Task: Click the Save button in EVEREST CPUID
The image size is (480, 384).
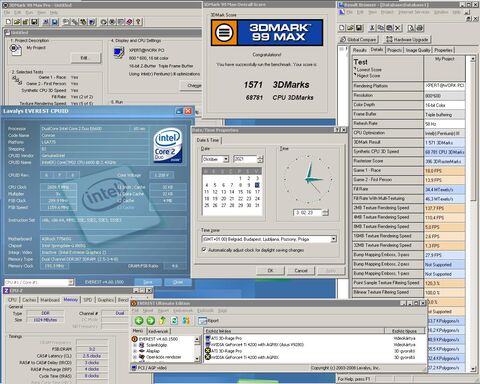Action: 148,282
